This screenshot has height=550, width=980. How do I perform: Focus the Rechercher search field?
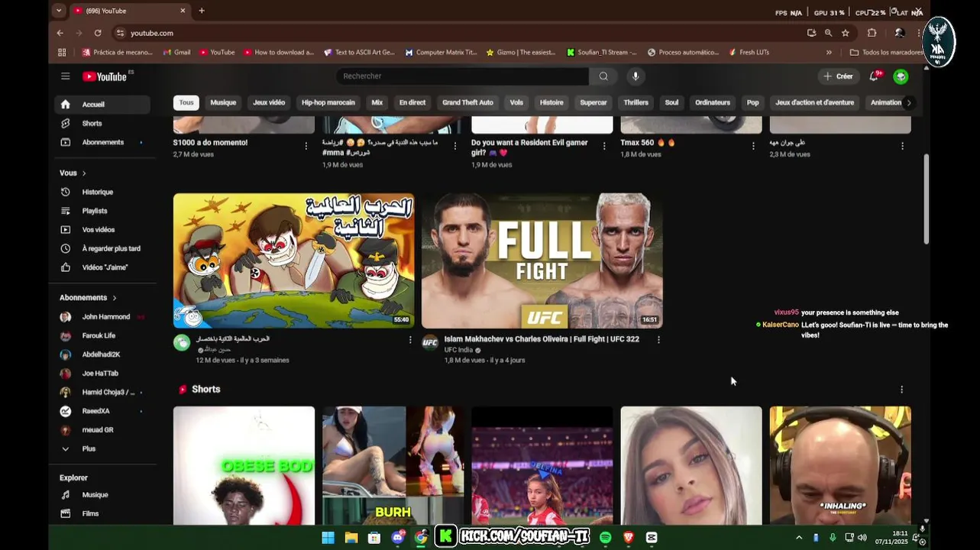click(462, 76)
